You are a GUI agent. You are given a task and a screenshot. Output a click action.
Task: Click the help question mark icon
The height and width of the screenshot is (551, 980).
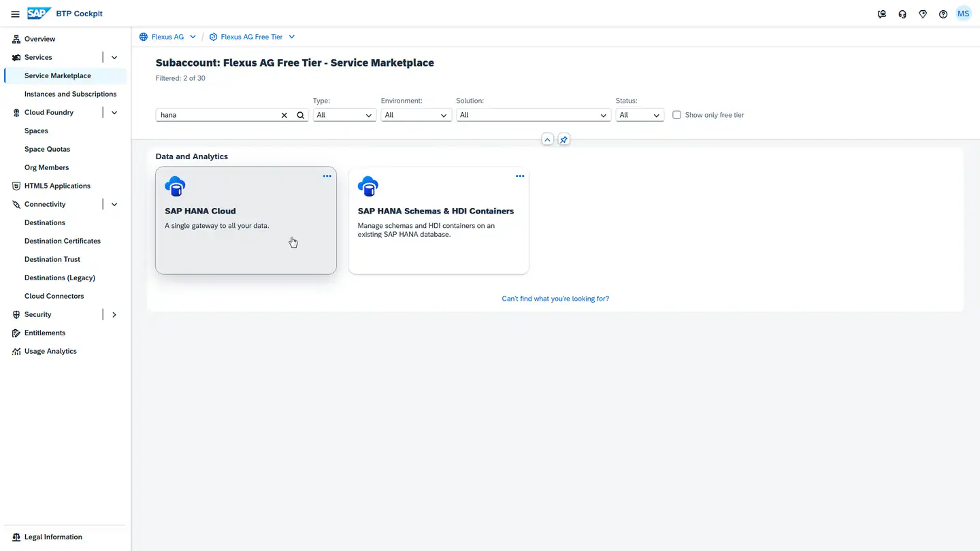(943, 14)
